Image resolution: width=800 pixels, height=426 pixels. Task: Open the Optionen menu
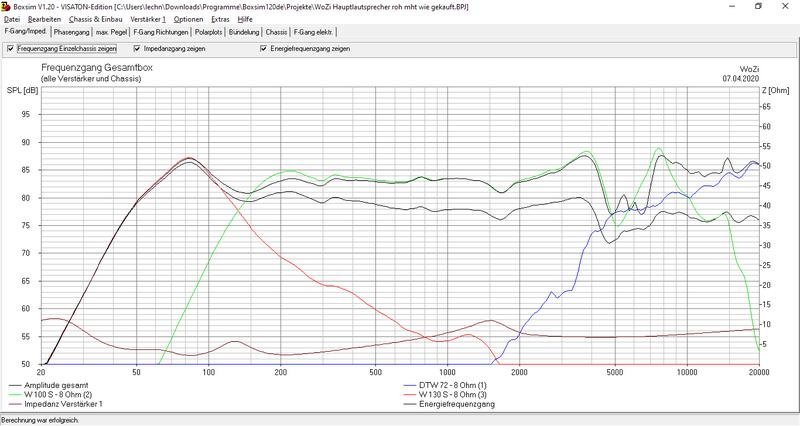tap(188, 19)
